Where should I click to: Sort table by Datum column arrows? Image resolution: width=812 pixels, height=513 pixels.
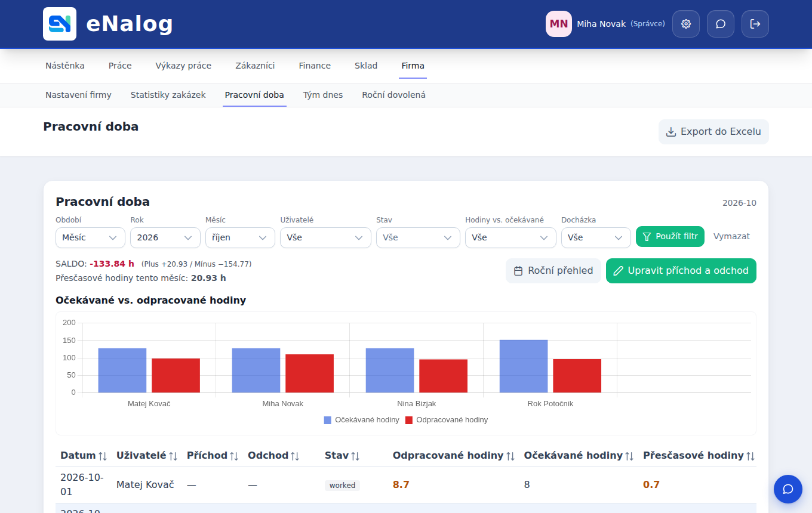coord(103,456)
